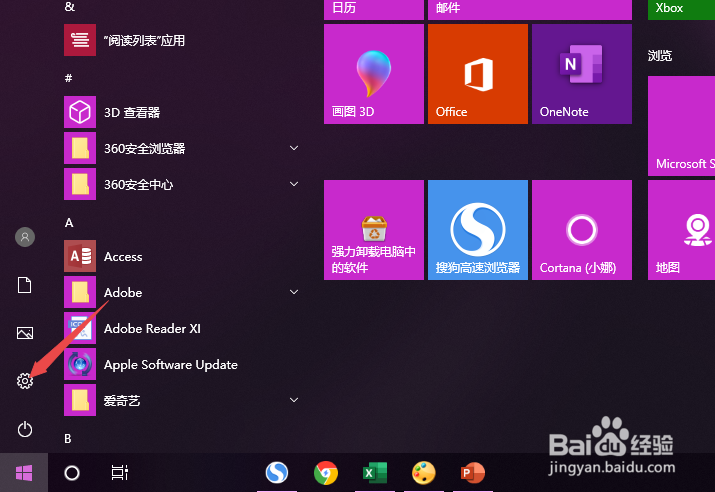Open the Documents icon in Start sidebar

25,285
